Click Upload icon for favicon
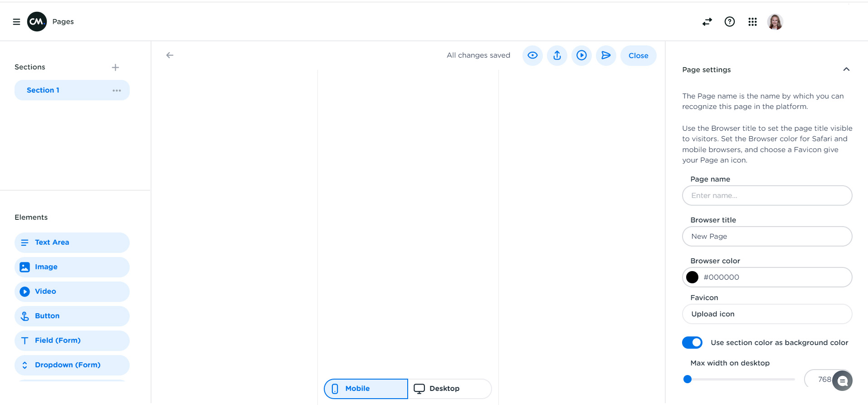 pos(766,314)
